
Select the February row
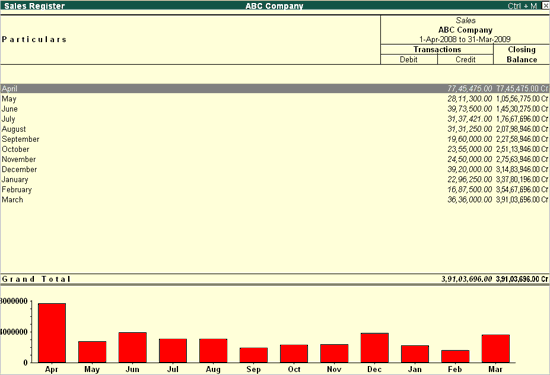tap(275, 189)
